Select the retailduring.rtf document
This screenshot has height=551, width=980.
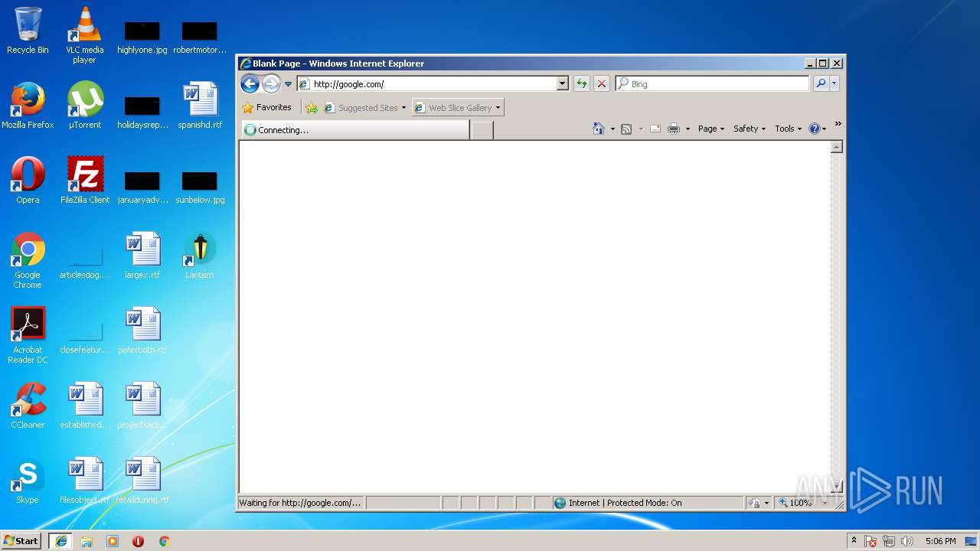(x=142, y=481)
